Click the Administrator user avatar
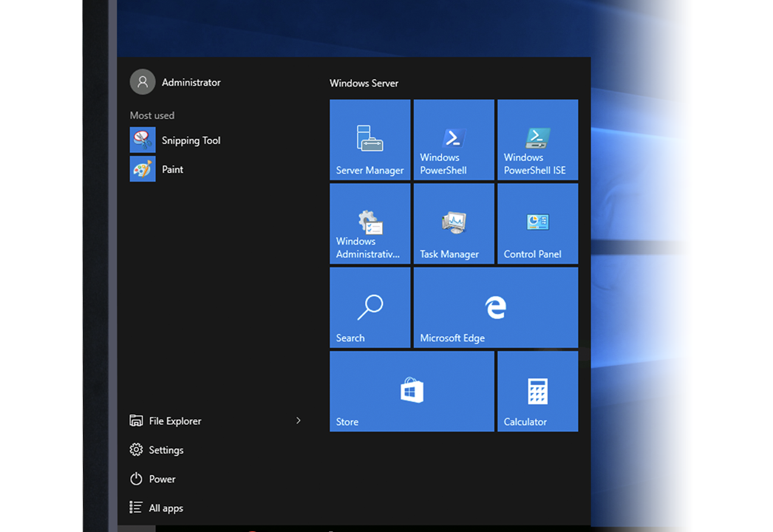Viewport: 773px width, 532px height. (x=143, y=82)
